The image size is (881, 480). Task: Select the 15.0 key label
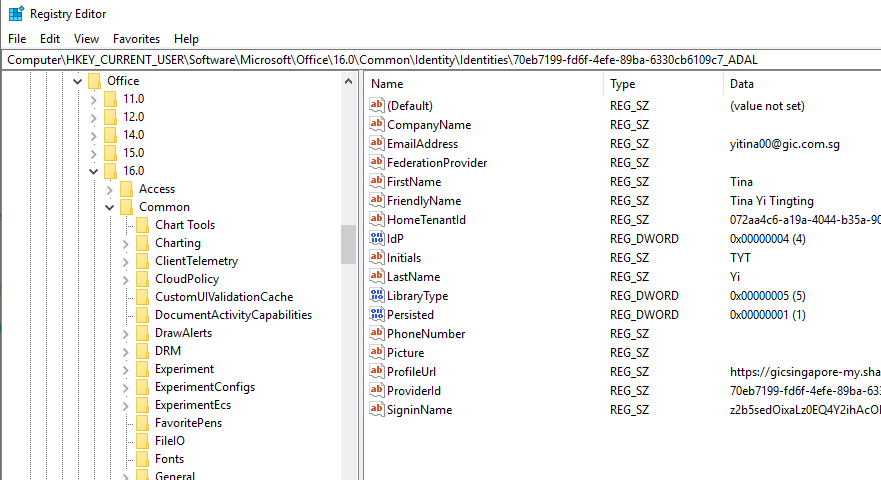134,153
